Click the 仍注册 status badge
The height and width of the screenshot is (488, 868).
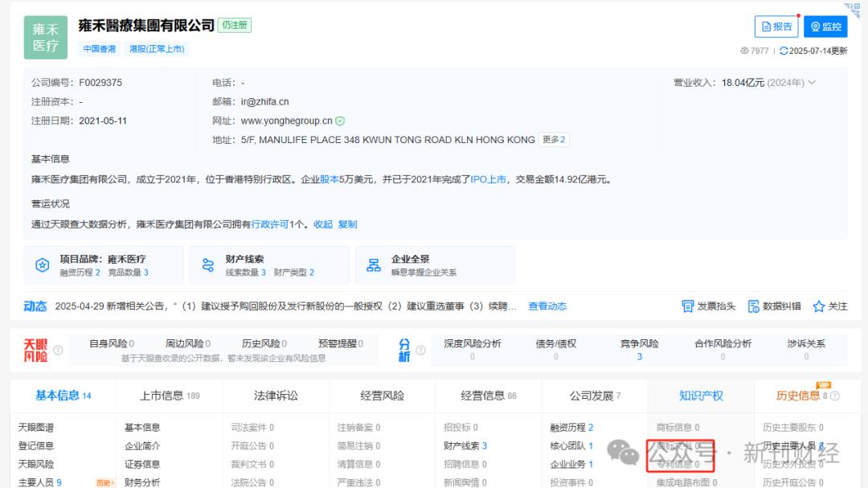(235, 26)
